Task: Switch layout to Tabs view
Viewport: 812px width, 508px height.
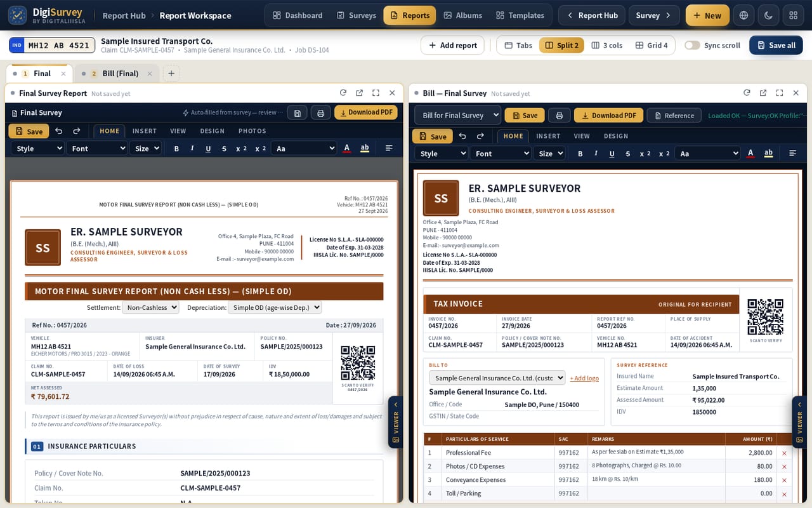Action: (x=518, y=45)
